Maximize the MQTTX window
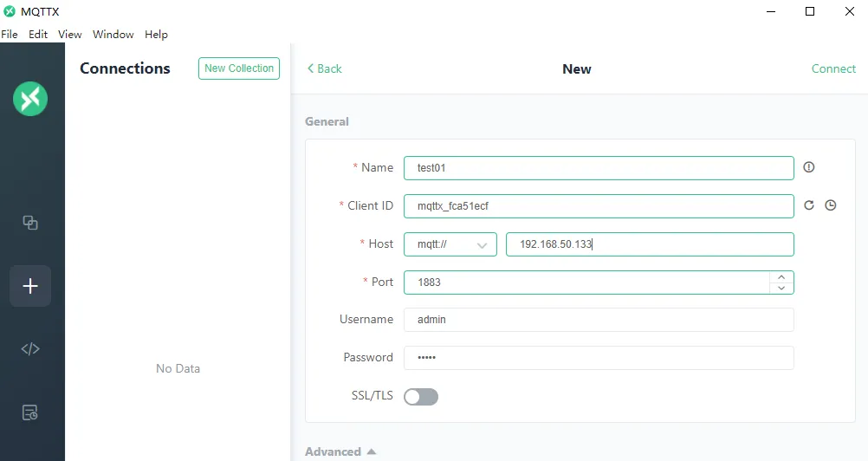The height and width of the screenshot is (461, 868). [810, 11]
